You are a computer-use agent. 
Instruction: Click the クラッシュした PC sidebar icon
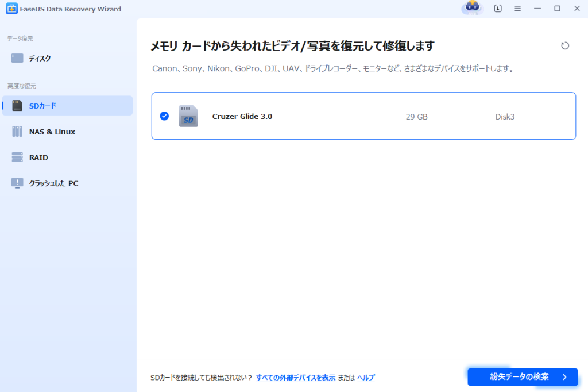point(17,183)
